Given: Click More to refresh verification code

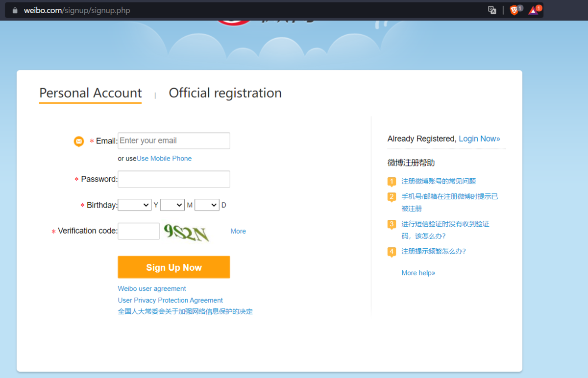Looking at the screenshot, I should (238, 231).
